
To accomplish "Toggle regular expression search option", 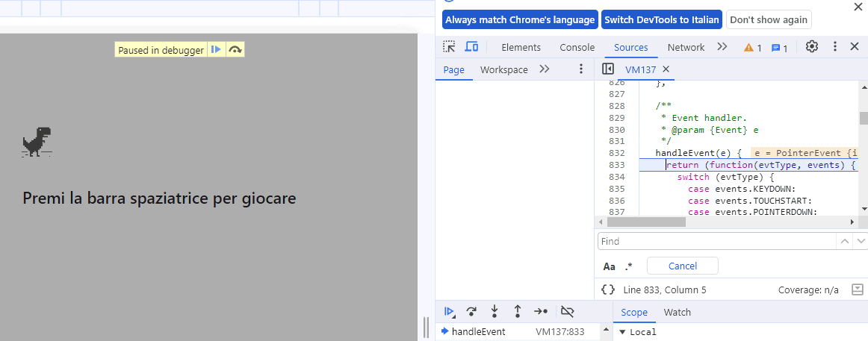I will pos(628,266).
